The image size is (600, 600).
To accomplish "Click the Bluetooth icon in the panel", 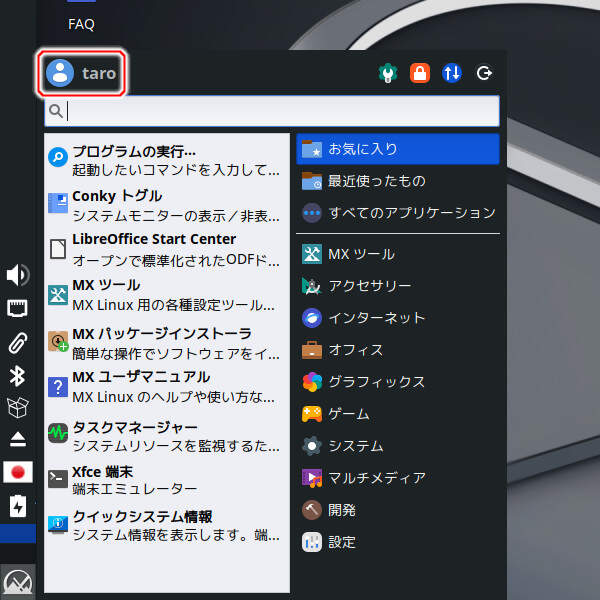I will pyautogui.click(x=18, y=376).
